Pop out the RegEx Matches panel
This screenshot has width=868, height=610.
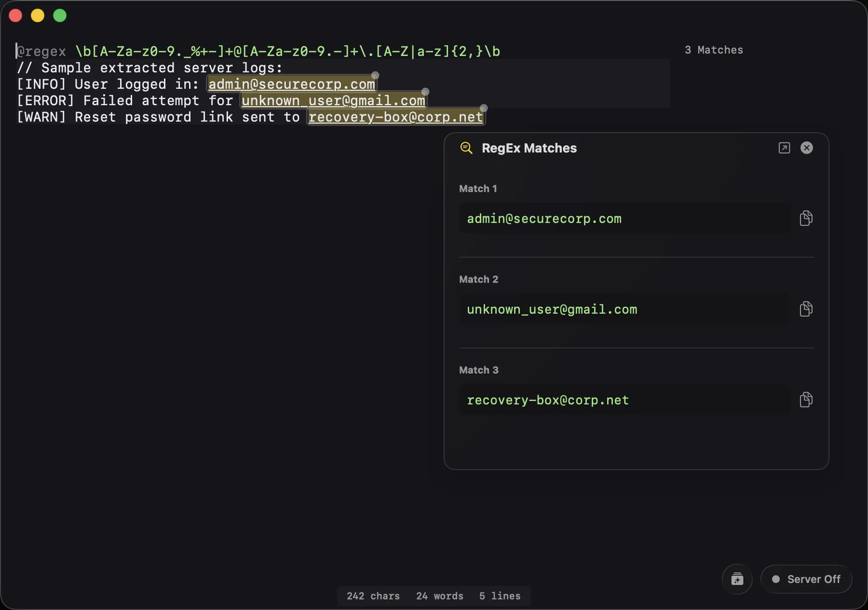784,148
